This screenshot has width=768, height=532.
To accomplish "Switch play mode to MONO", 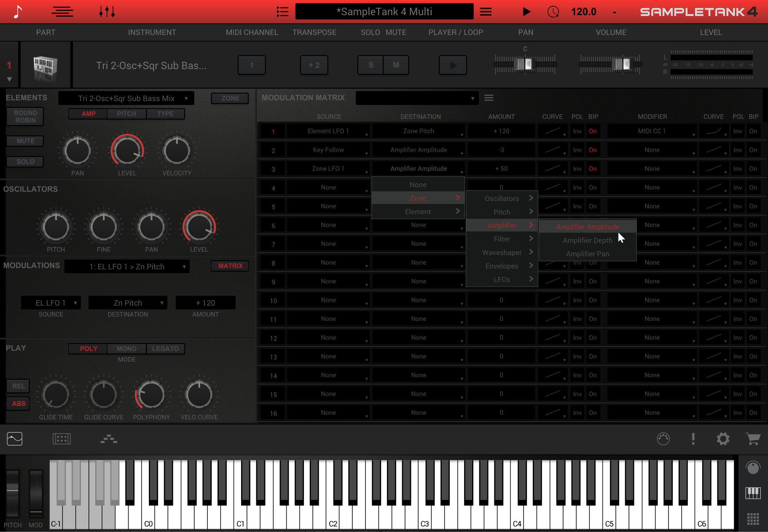I will pyautogui.click(x=126, y=349).
